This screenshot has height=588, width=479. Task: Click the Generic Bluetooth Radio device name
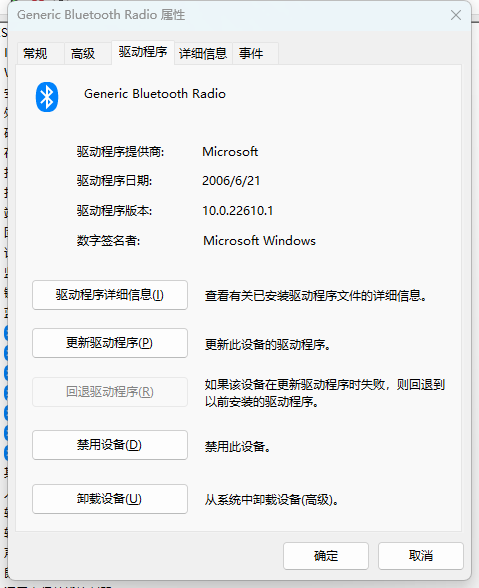[x=155, y=94]
